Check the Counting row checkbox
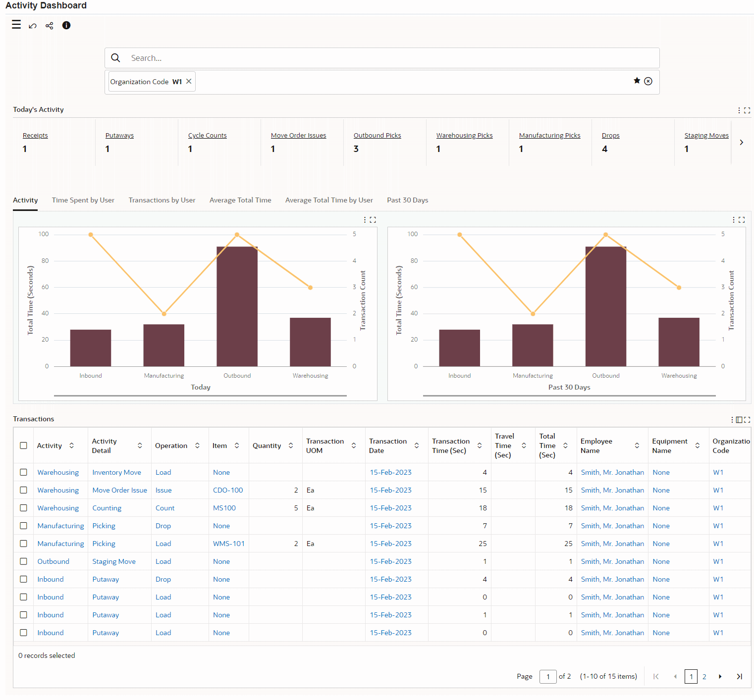The image size is (754, 700). 23,508
